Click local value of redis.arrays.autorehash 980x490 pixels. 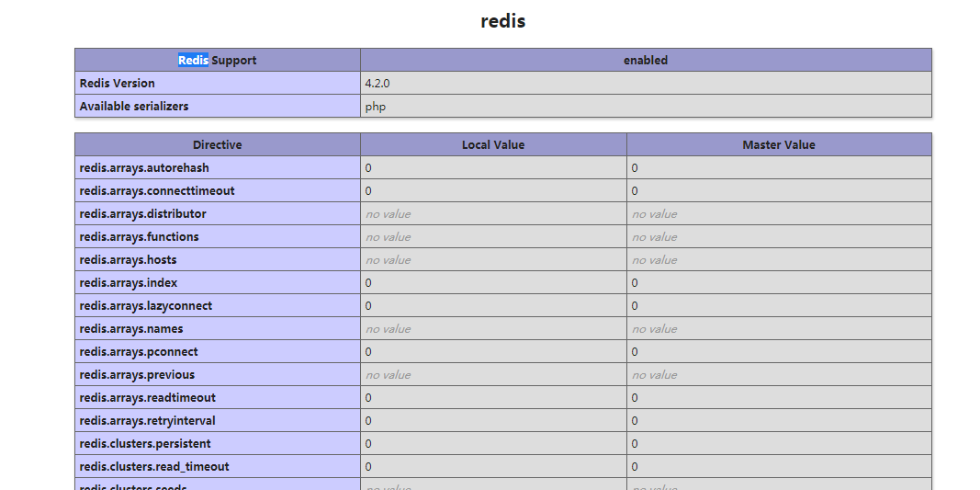point(368,167)
